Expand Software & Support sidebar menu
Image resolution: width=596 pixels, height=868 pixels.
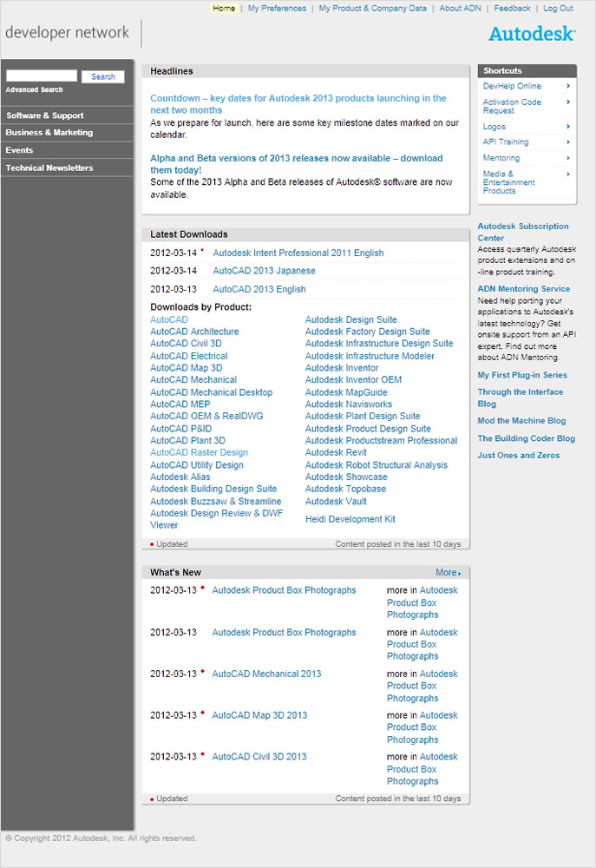45,115
